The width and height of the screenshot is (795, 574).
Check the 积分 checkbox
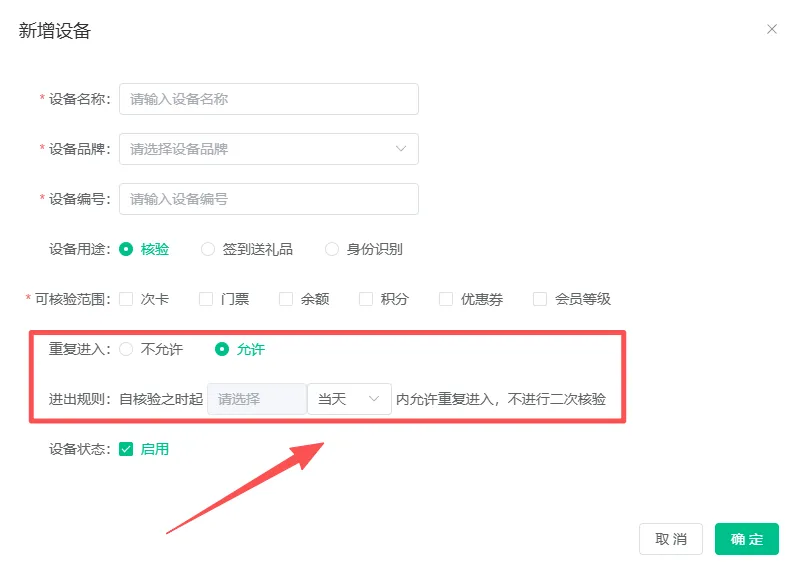tap(366, 299)
